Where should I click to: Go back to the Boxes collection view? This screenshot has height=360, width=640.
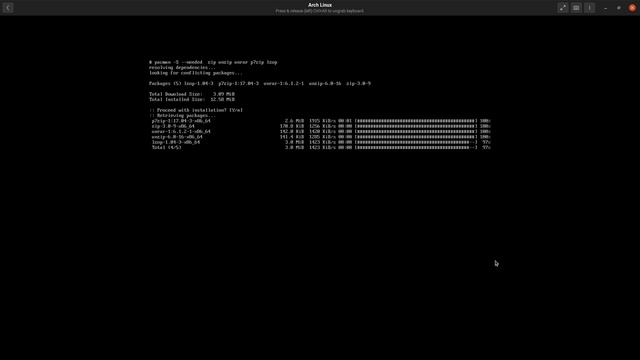pyautogui.click(x=8, y=8)
